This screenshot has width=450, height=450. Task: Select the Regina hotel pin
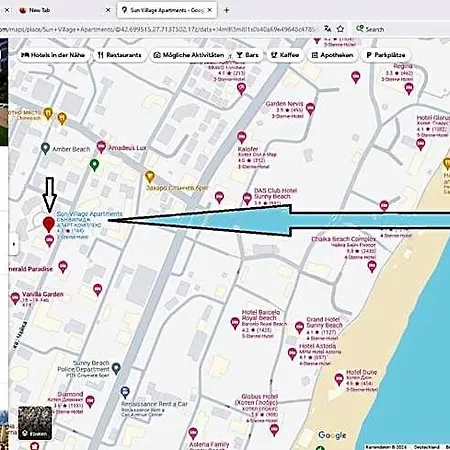pyautogui.click(x=409, y=88)
